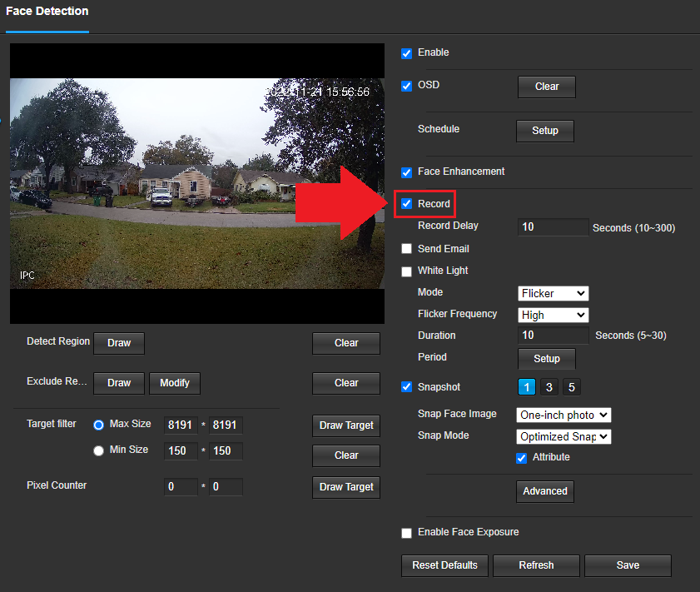Uncheck the Face Enhancement option

pos(406,172)
